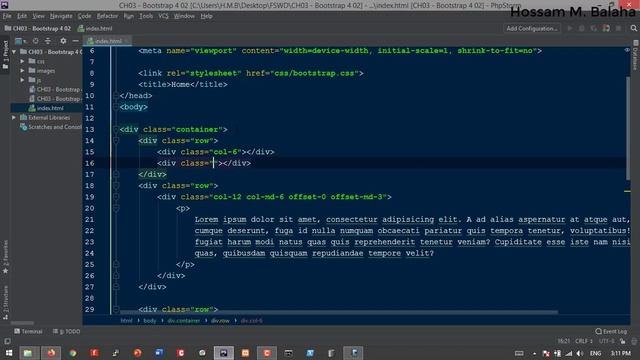Click div.row breadcrumb

click(x=220, y=321)
